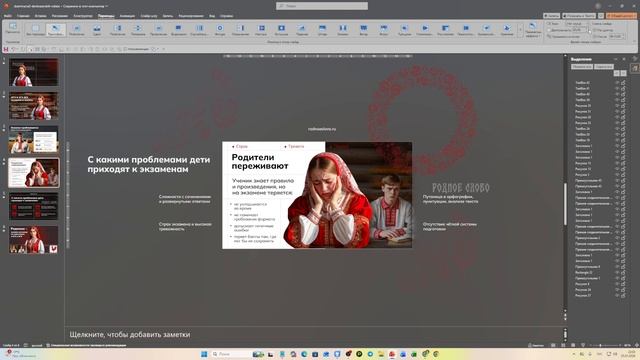The width and height of the screenshot is (640, 360).
Task: Toggle the После (after time) checkbox
Action: (595, 36)
